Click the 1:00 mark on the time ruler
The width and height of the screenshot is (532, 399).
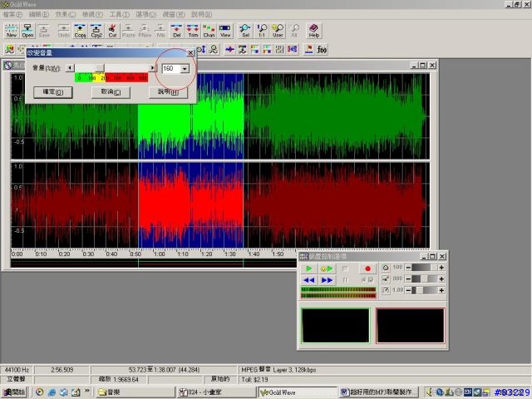(x=160, y=254)
